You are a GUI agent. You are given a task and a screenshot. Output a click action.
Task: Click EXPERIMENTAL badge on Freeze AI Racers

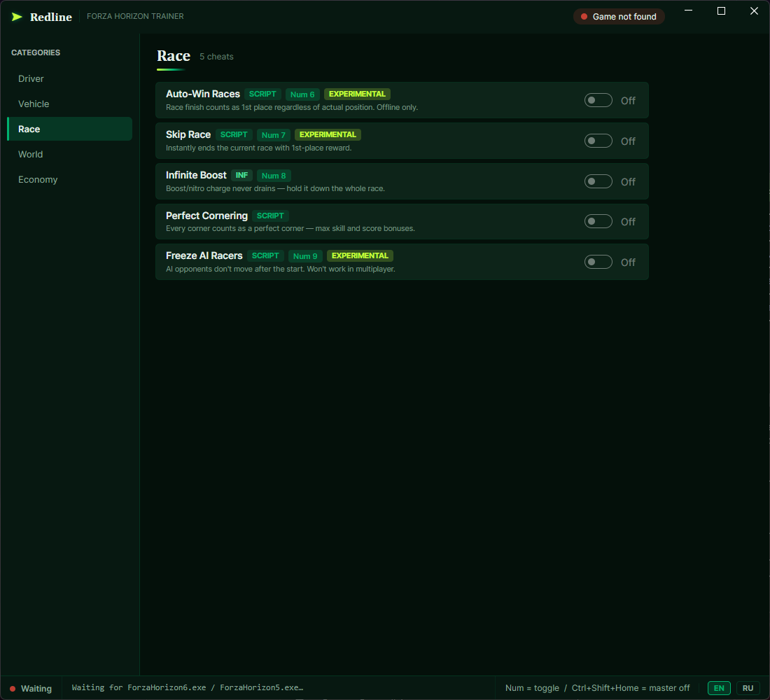(x=360, y=255)
